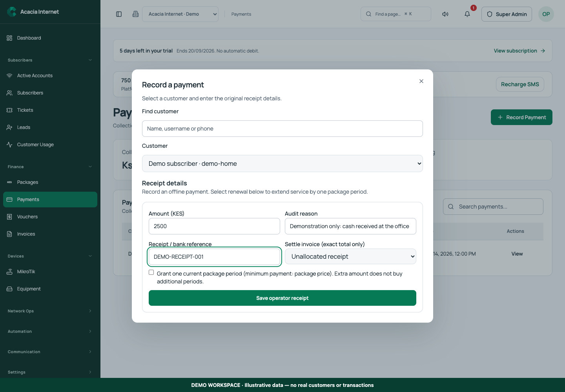Open the Subscribers page
This screenshot has height=392, width=565.
50,93
